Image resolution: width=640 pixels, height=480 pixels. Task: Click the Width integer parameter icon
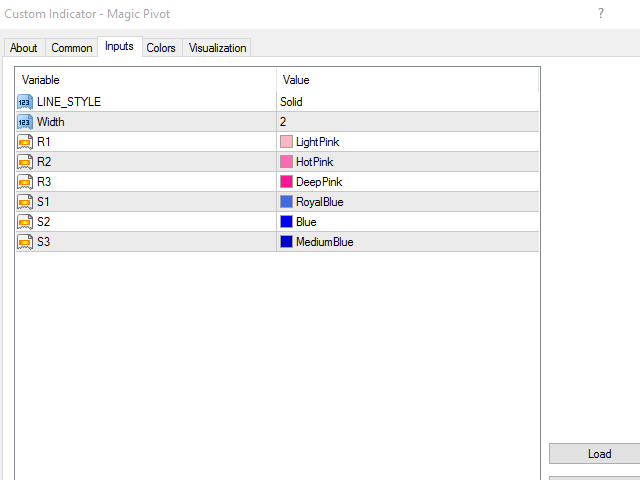(x=25, y=122)
